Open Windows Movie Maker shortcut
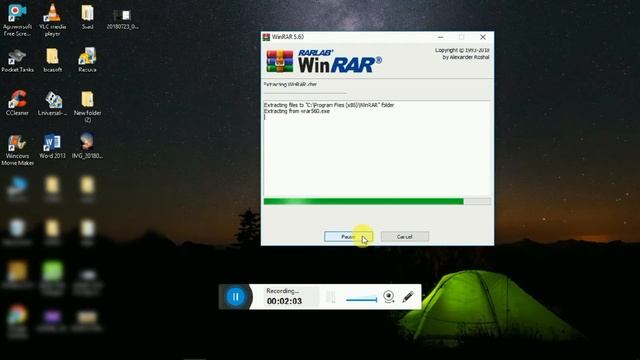This screenshot has height=360, width=640. coord(17,150)
